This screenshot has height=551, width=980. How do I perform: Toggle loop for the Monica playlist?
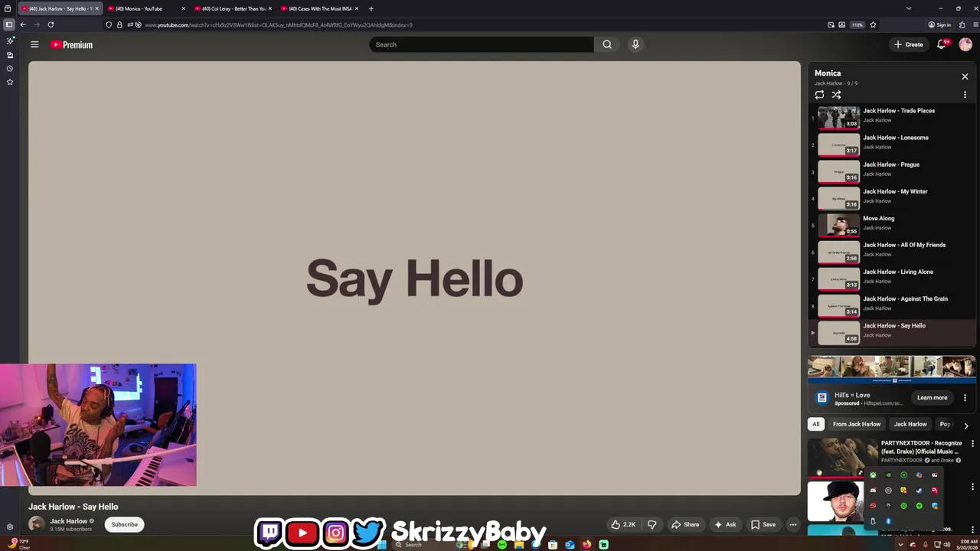[819, 95]
